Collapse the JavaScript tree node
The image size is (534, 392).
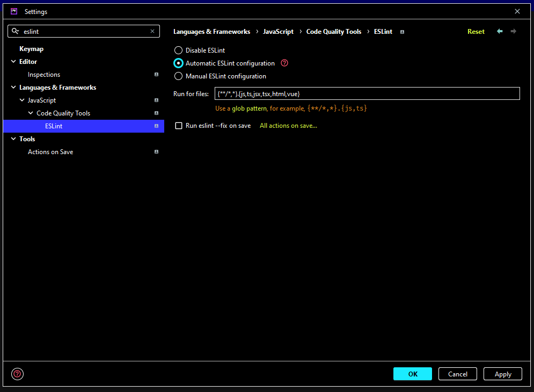(22, 100)
